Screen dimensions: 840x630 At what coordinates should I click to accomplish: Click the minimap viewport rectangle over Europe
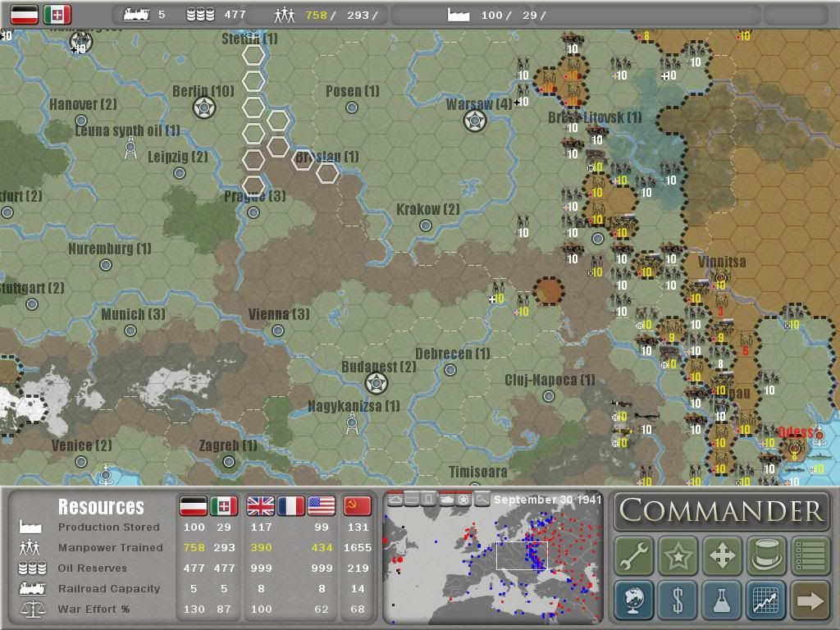tap(521, 555)
